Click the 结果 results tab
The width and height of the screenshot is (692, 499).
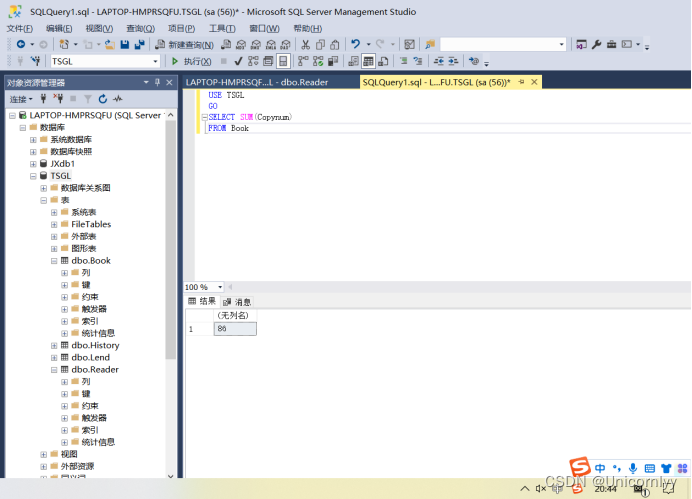[x=202, y=301]
